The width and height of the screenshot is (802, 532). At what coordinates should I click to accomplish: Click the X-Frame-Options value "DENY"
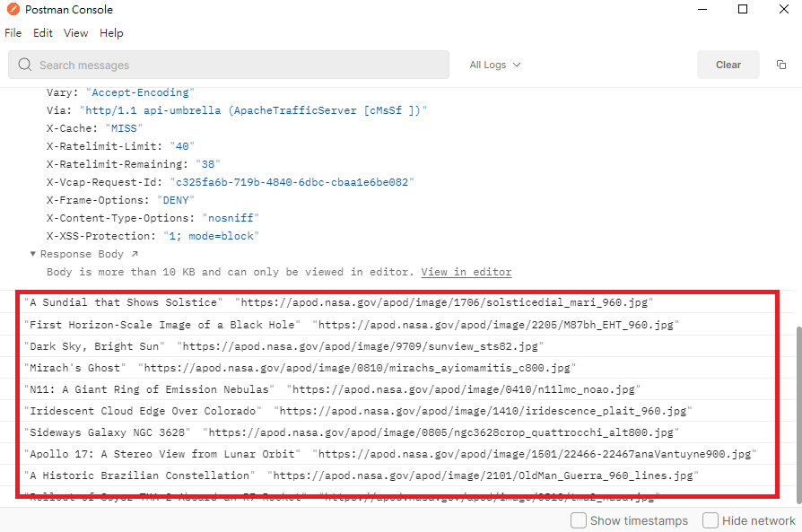coord(176,200)
